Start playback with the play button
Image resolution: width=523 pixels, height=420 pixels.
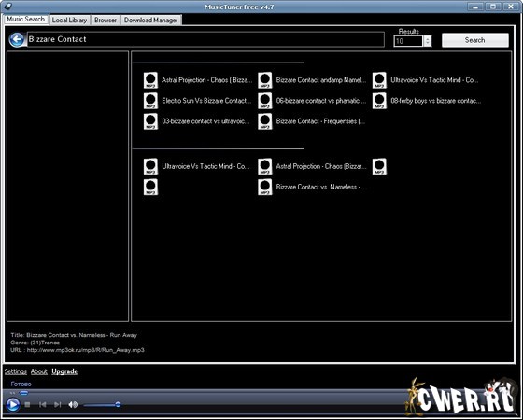click(13, 405)
